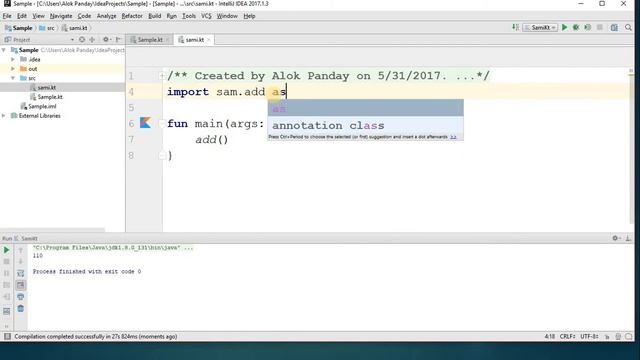Click CRLF line separator in status bar
Image resolution: width=640 pixels, height=360 pixels.
(x=567, y=336)
